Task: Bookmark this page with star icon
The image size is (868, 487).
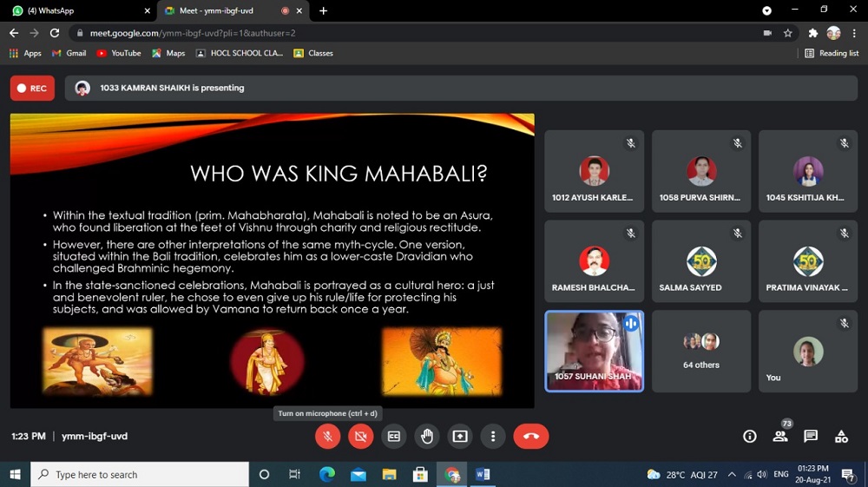Action: coord(788,33)
